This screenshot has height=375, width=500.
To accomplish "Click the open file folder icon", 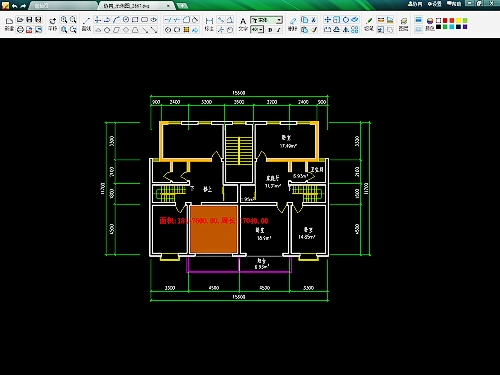I will click(x=20, y=20).
